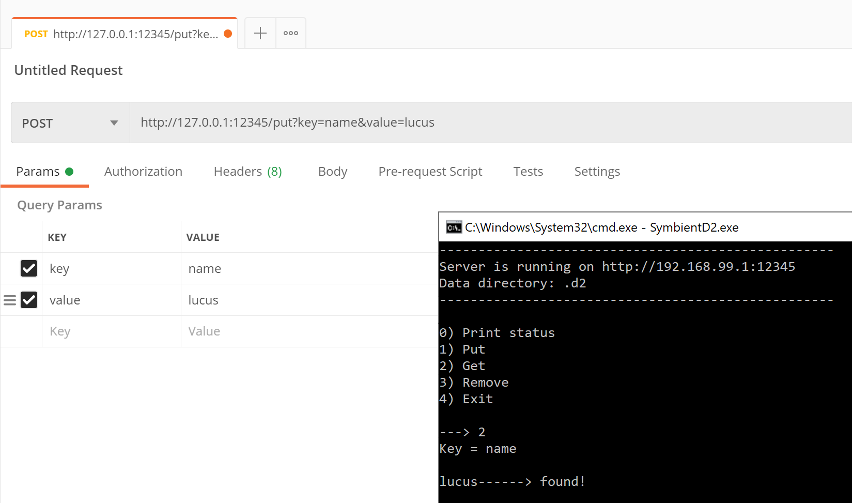Select the Params tab
The width and height of the screenshot is (868, 503).
point(38,172)
